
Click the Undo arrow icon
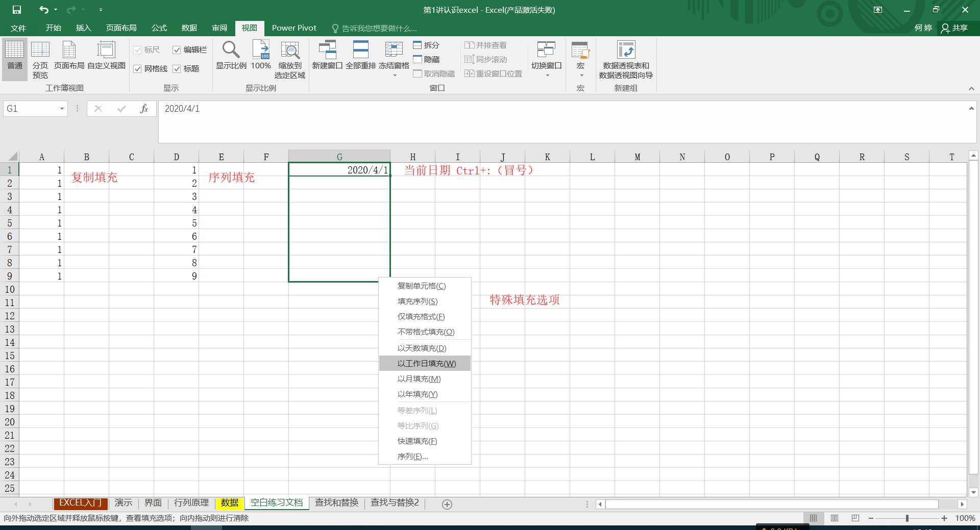(44, 10)
